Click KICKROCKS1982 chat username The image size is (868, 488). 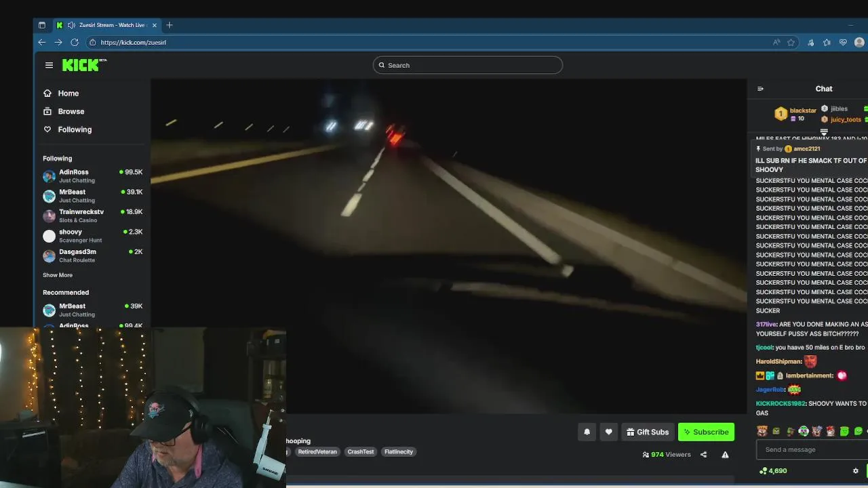(x=781, y=404)
